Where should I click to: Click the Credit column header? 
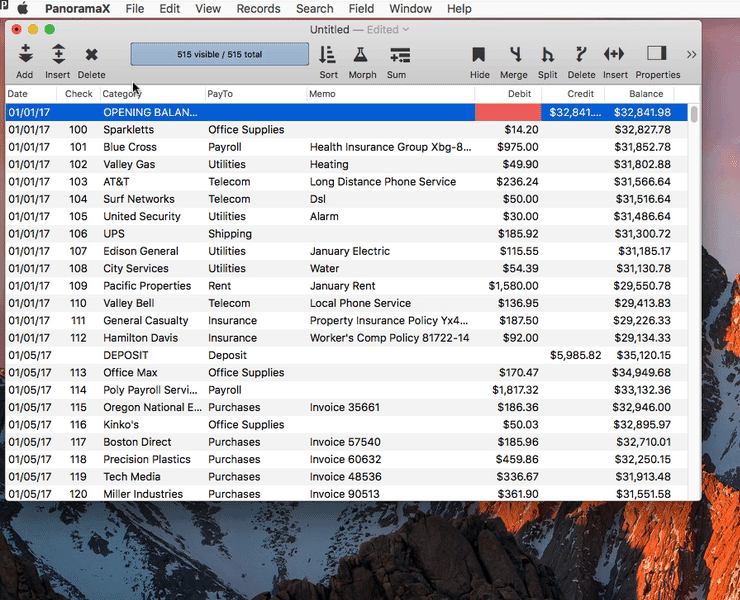pyautogui.click(x=573, y=93)
